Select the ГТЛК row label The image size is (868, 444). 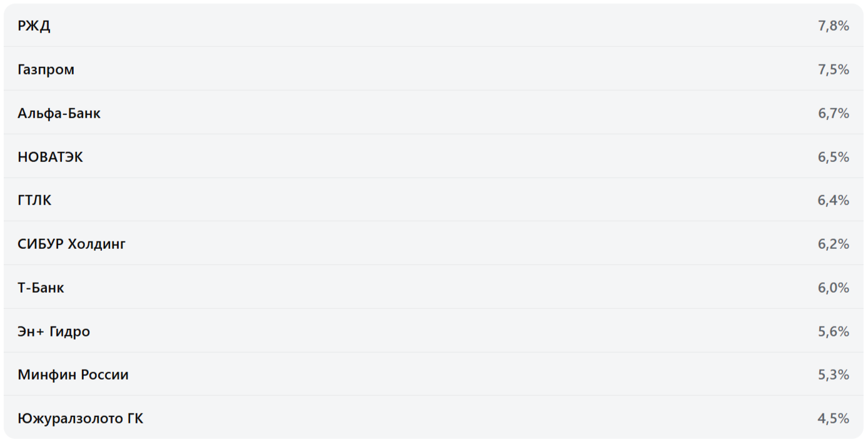(34, 200)
